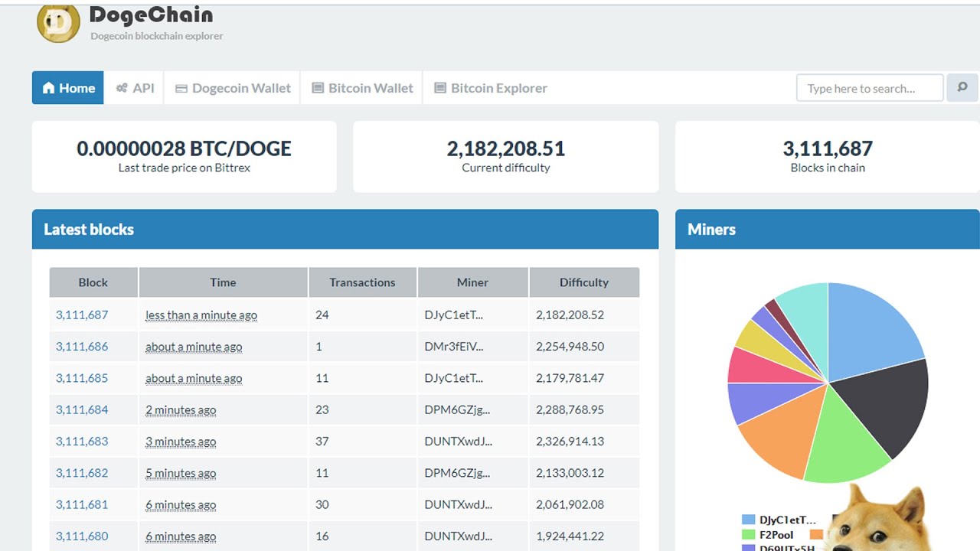Click the DogeChain coin logo
Image resolution: width=980 pixels, height=551 pixels.
pos(58,23)
